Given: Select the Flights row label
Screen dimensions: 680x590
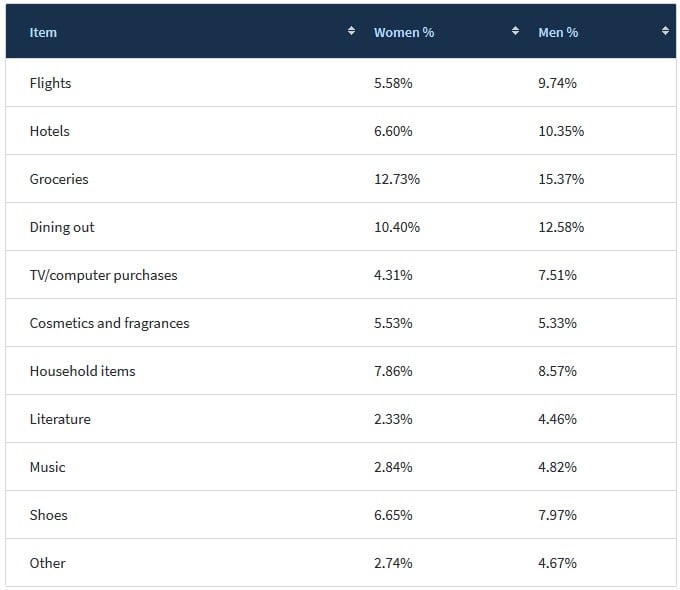Looking at the screenshot, I should coord(51,83).
